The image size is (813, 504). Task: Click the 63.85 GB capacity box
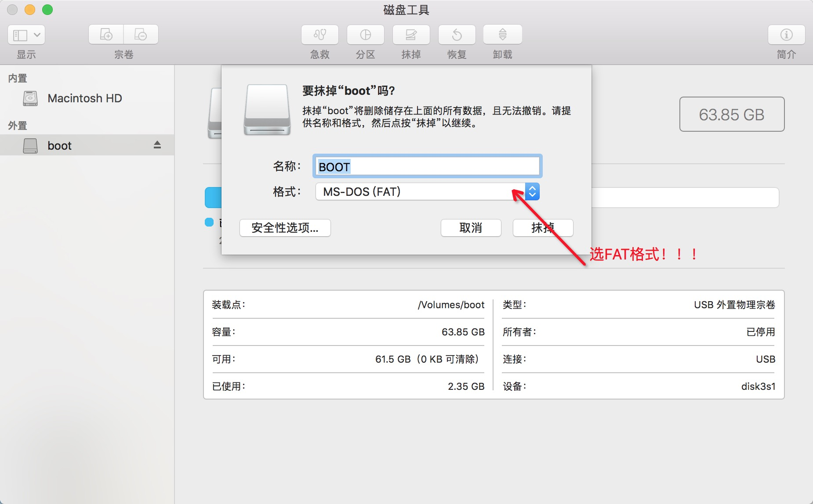(x=732, y=114)
